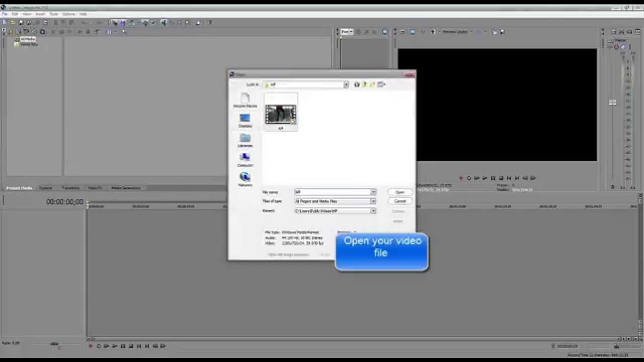Click Play under the video preview
The height and width of the screenshot is (362, 644).
[x=485, y=178]
